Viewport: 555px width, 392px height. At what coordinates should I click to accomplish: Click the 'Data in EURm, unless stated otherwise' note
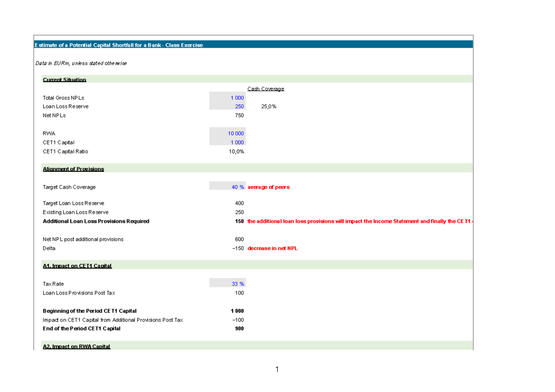(x=81, y=63)
